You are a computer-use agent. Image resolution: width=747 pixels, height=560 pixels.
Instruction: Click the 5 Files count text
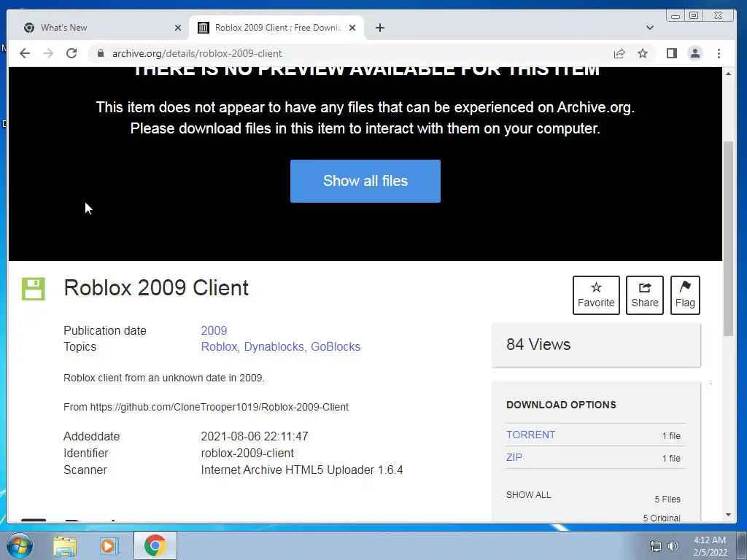[x=667, y=499]
